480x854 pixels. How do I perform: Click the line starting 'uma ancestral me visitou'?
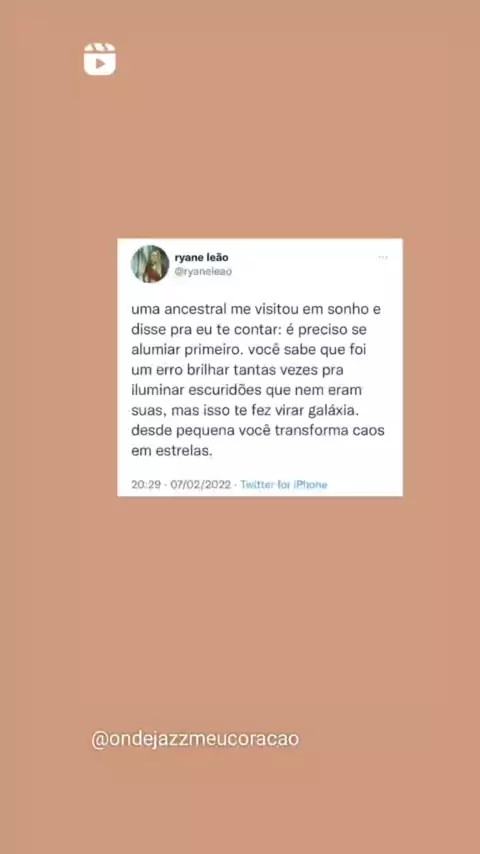(x=256, y=310)
